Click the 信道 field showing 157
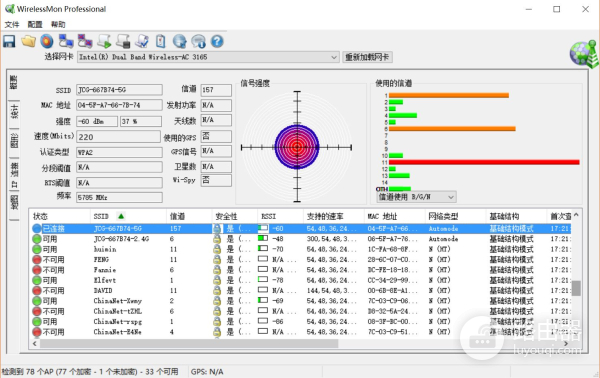Screen dimensions: 600x378 click(x=216, y=90)
